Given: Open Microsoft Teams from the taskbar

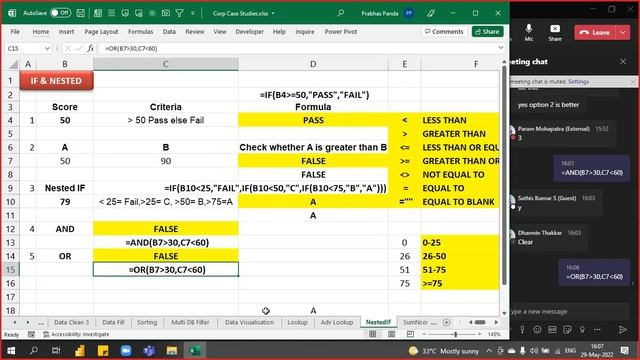Looking at the screenshot, I should pyautogui.click(x=149, y=351).
